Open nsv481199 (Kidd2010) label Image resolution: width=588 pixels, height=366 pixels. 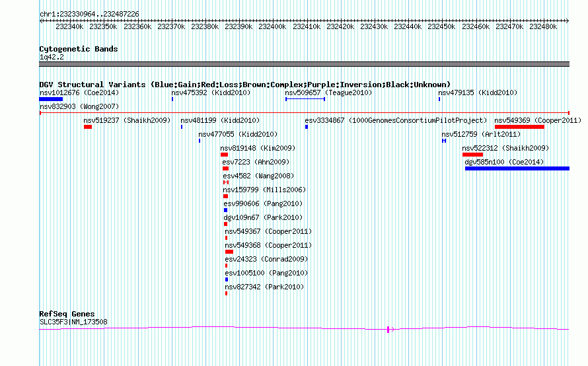pos(220,120)
